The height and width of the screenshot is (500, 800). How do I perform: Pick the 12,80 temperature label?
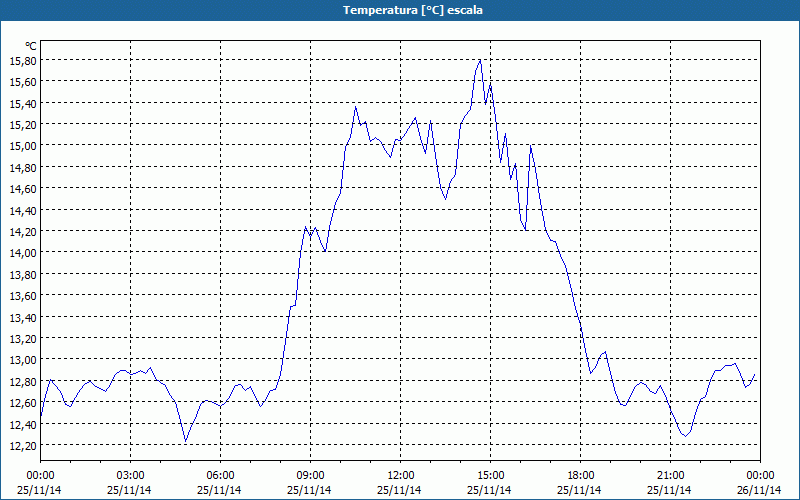[x=23, y=381]
